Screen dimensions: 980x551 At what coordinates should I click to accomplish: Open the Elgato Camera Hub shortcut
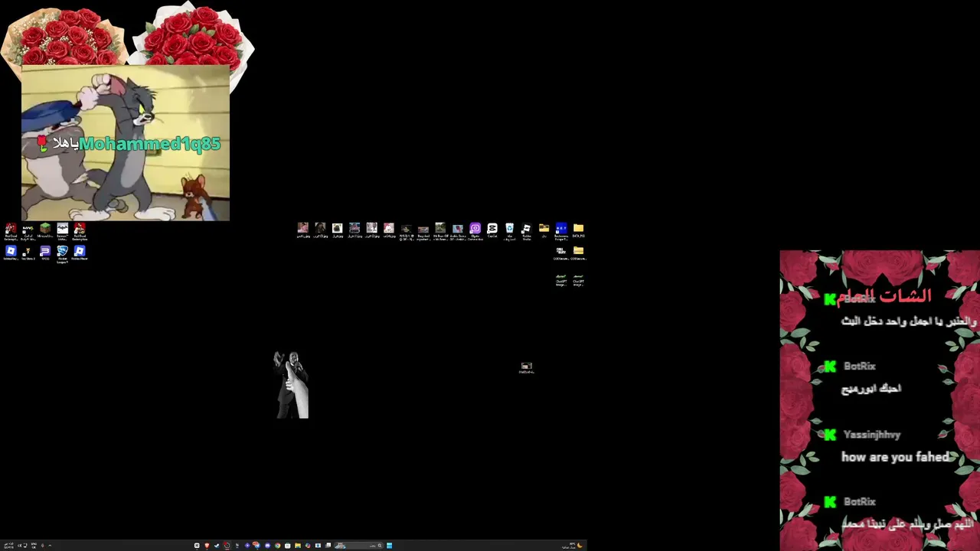(x=475, y=231)
